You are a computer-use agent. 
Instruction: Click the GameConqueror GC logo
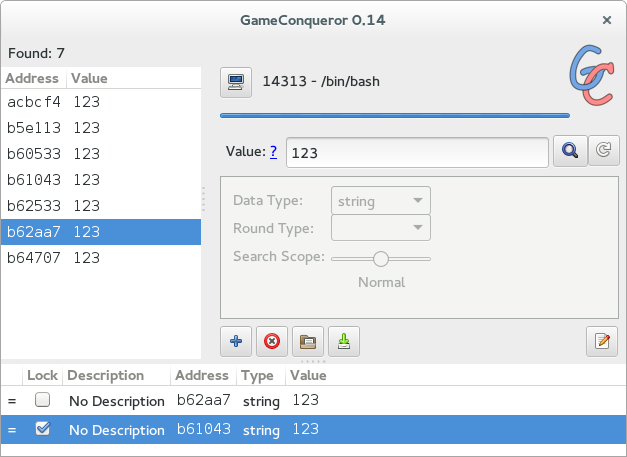coord(591,75)
